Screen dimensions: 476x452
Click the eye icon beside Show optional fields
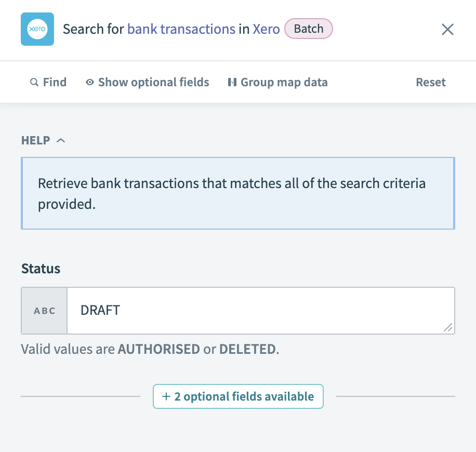click(x=89, y=82)
